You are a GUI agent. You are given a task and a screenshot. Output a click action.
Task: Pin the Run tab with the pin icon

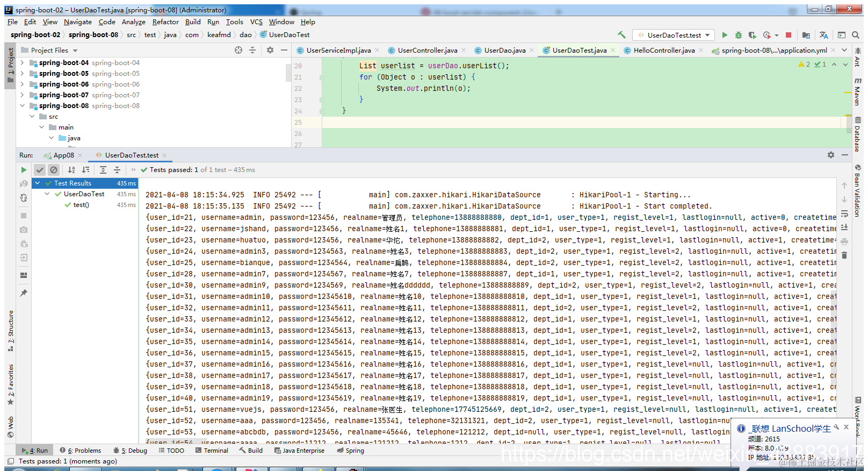[x=24, y=293]
